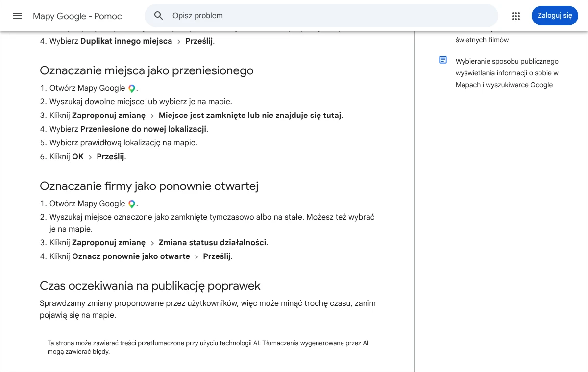Viewport: 588px width, 372px height.
Task: Click heading Oznaczanie firmy jako ponownie otwartej
Action: coord(149,186)
